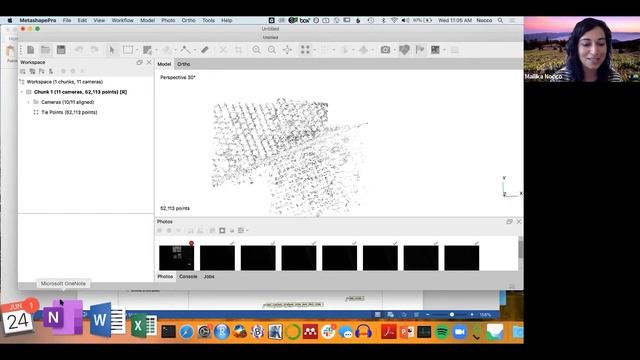Open Microsoft Excel from the Dock
The width and height of the screenshot is (640, 360).
coord(143,326)
